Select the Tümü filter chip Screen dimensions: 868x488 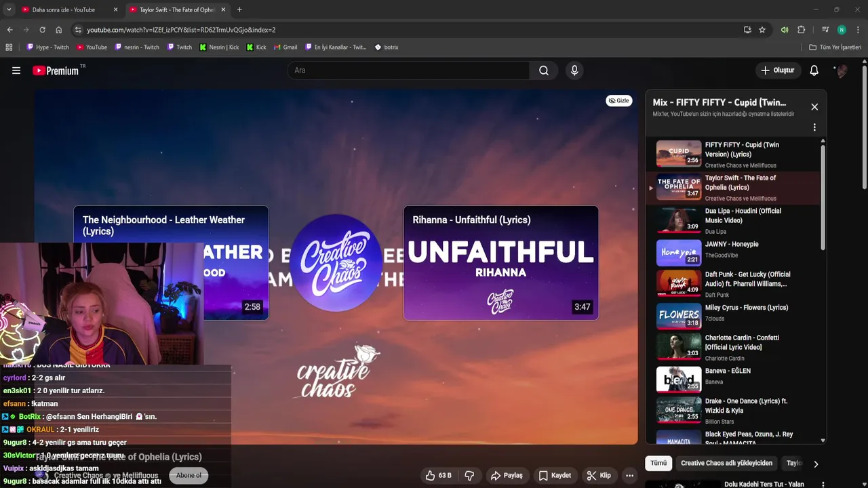coord(658,464)
